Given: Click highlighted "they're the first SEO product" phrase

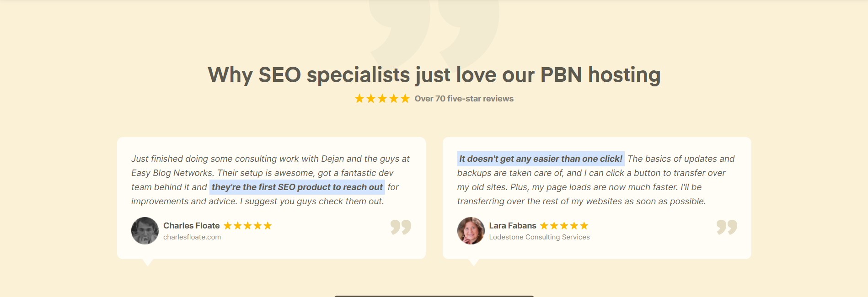Looking at the screenshot, I should [297, 187].
